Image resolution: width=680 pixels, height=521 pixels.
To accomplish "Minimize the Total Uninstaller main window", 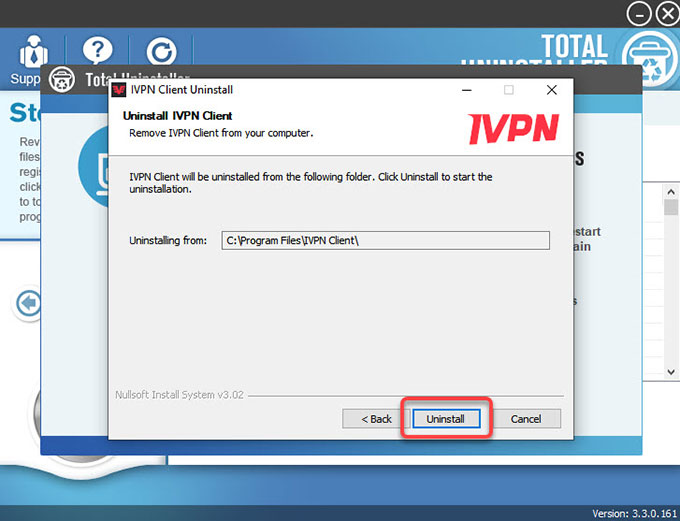I will [x=639, y=14].
